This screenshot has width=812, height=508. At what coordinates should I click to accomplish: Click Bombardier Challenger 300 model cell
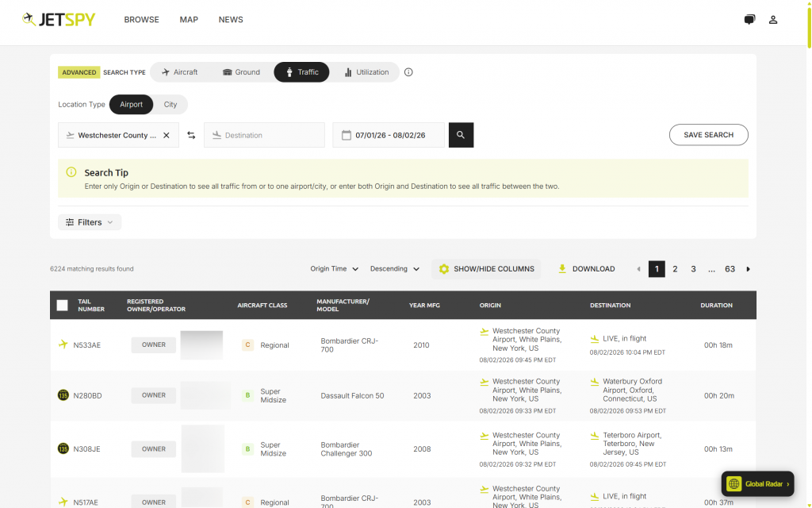(346, 449)
